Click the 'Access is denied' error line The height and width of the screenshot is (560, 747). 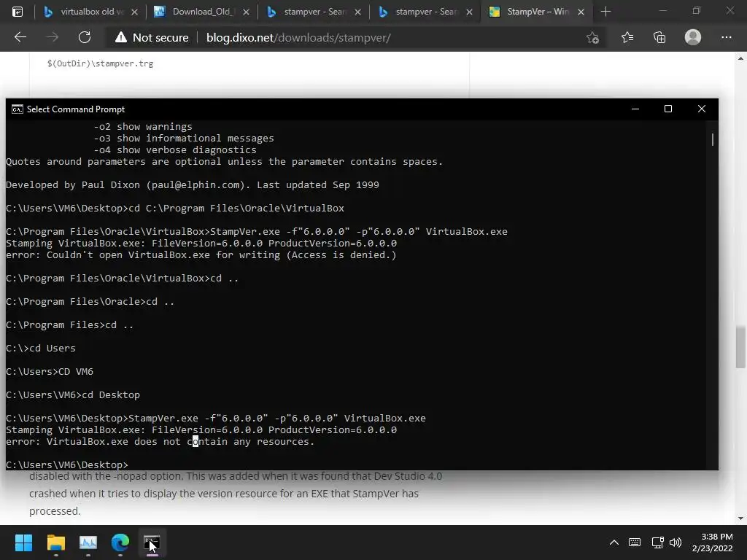pyautogui.click(x=201, y=254)
